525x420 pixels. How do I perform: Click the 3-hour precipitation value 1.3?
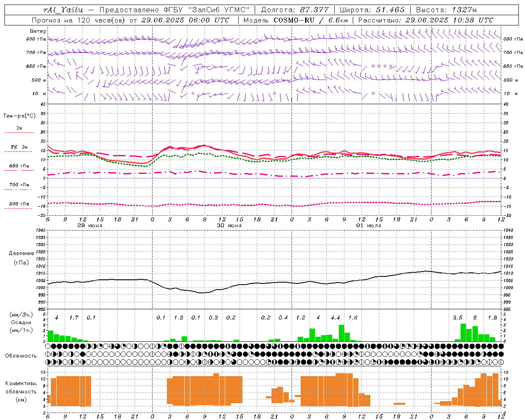[x=178, y=317]
